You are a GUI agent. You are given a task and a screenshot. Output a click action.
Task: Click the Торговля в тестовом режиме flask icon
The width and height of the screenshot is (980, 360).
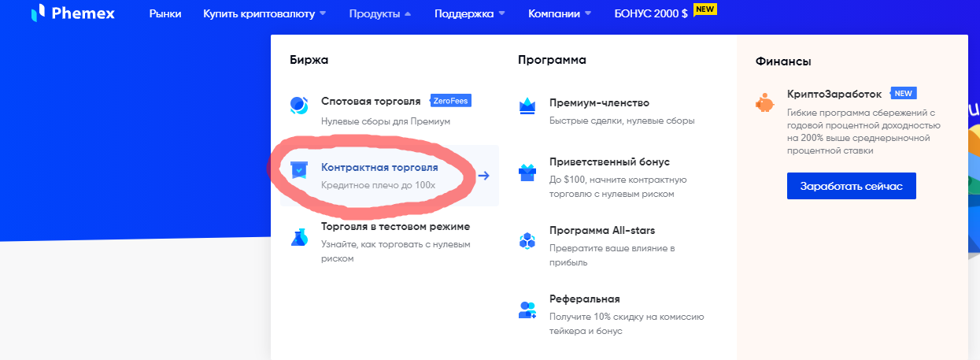tap(299, 236)
